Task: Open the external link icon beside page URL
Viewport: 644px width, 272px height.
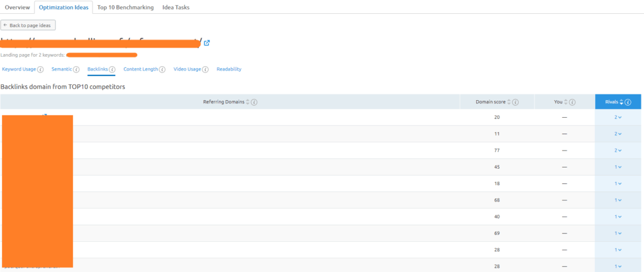Action: click(207, 43)
